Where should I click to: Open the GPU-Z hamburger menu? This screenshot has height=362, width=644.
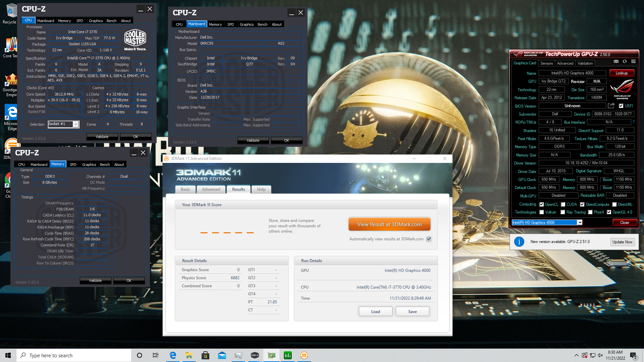(x=633, y=62)
